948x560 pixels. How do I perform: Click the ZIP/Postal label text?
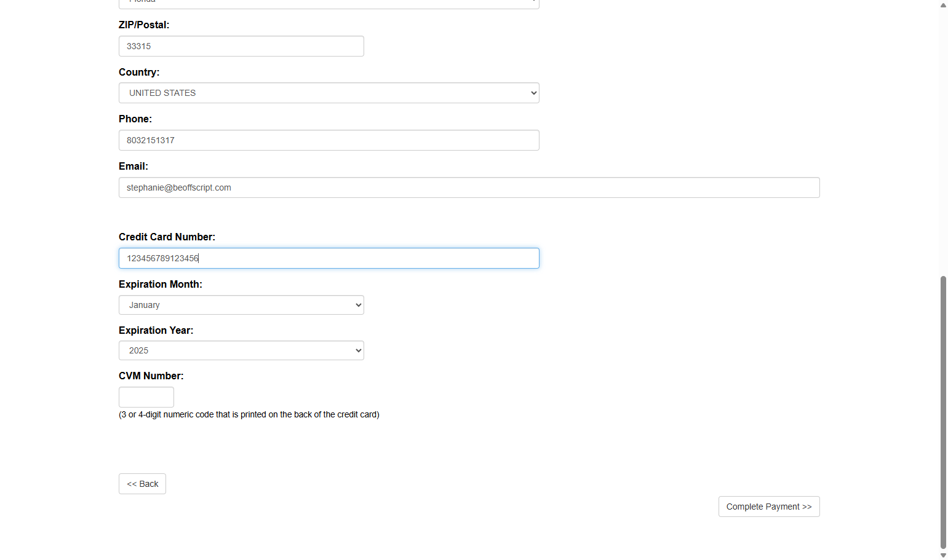pos(143,25)
